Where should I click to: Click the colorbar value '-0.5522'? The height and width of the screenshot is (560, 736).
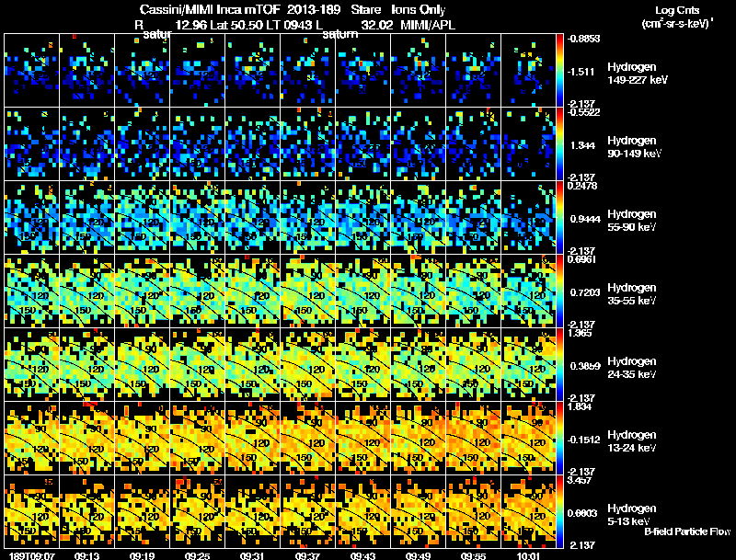point(584,112)
